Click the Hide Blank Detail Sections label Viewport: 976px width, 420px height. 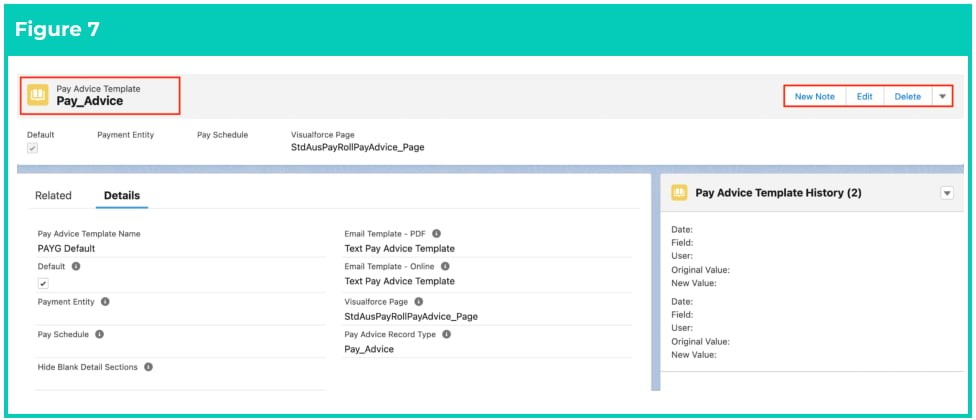pos(88,367)
